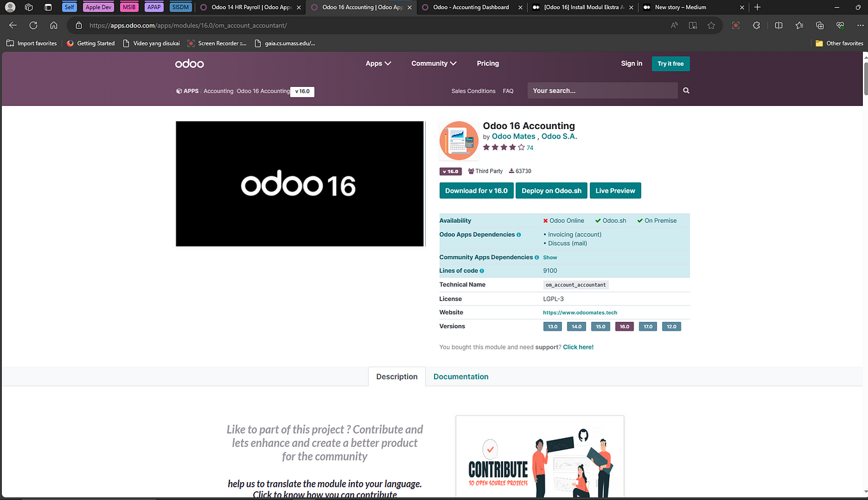
Task: Click the support Click here! link
Action: [578, 347]
